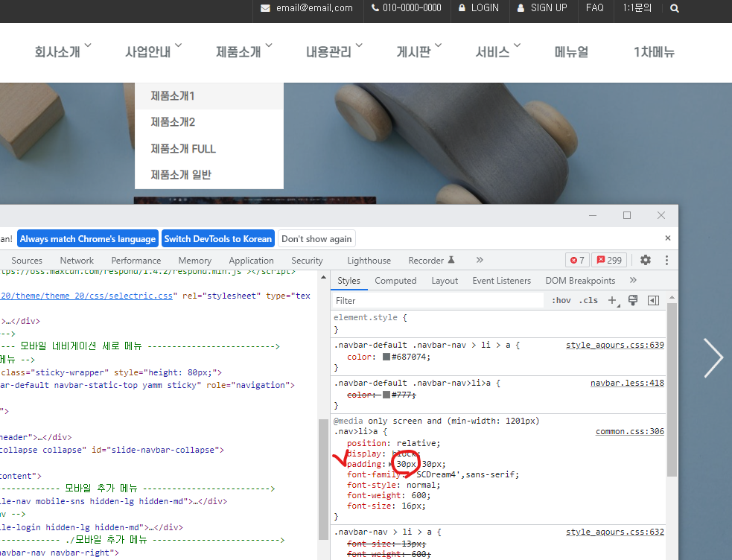The image size is (732, 560).
Task: Toggle .cls element classes panel
Action: point(588,301)
